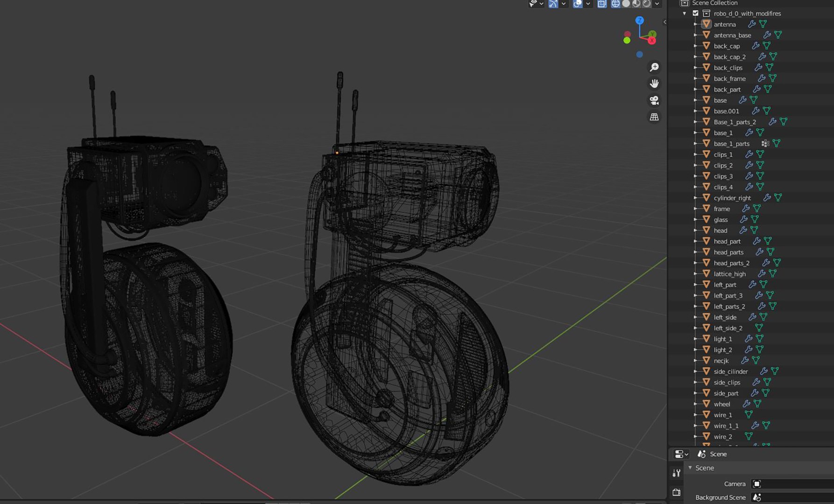This screenshot has width=834, height=504.
Task: Open the properties editor type dropdown
Action: (x=681, y=454)
